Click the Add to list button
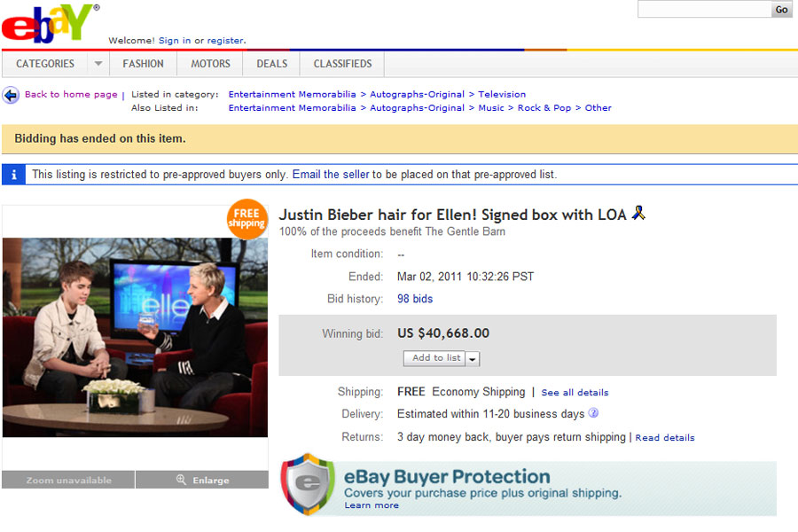This screenshot has height=532, width=798. [434, 358]
